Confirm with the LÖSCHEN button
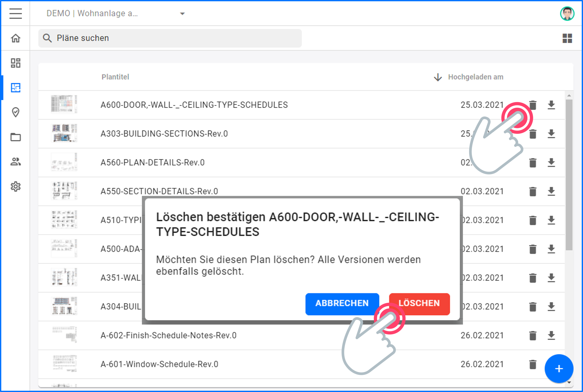 click(419, 303)
